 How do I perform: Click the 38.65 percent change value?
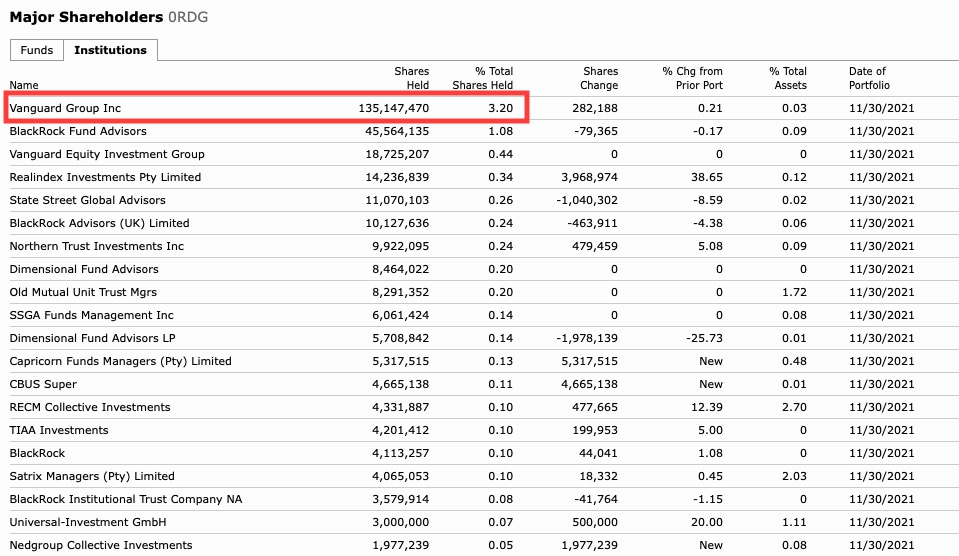coord(707,177)
